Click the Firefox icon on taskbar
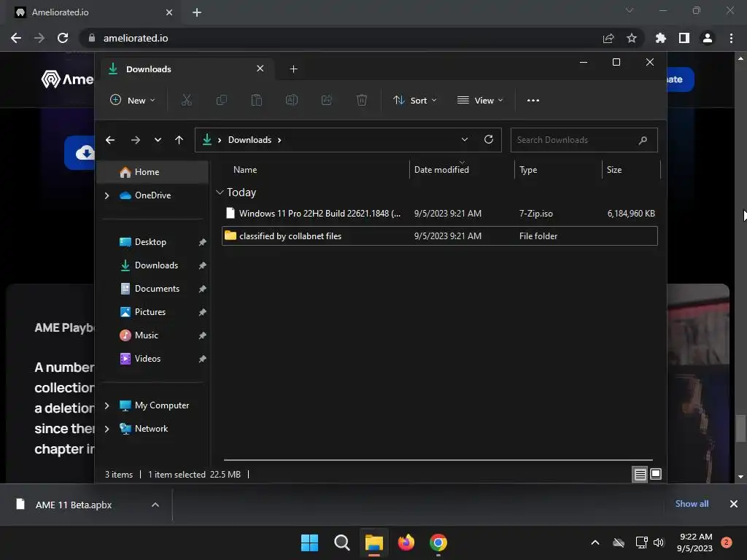 click(x=406, y=542)
